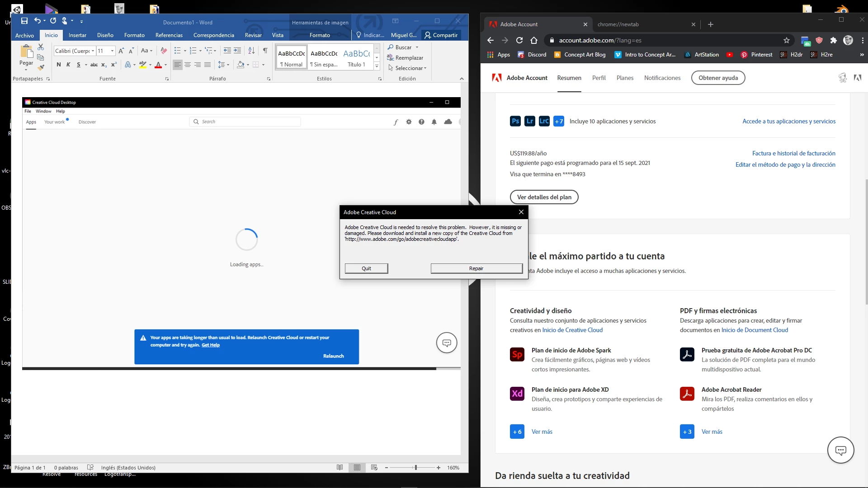
Task: Click the Cut scissors icon
Action: [41, 47]
